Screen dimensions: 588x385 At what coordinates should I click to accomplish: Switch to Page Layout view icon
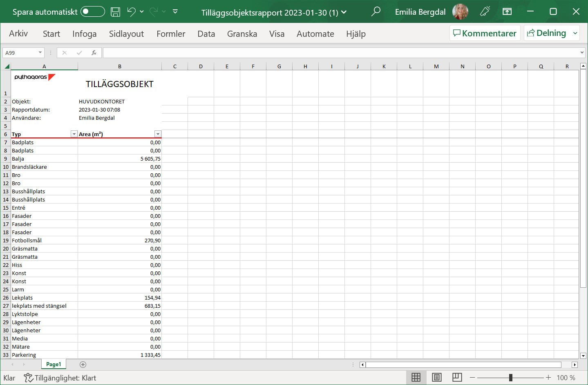tap(436, 378)
